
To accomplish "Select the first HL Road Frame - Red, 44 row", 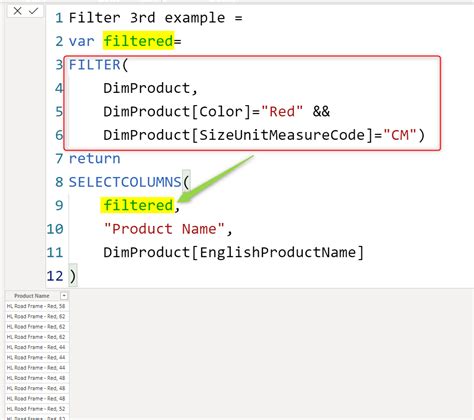I will click(36, 347).
